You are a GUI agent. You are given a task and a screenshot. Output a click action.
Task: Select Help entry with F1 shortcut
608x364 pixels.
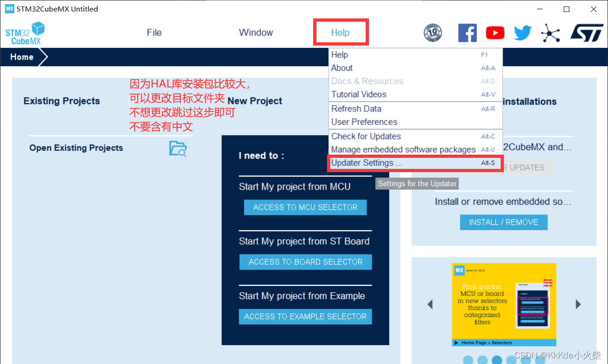pos(415,55)
